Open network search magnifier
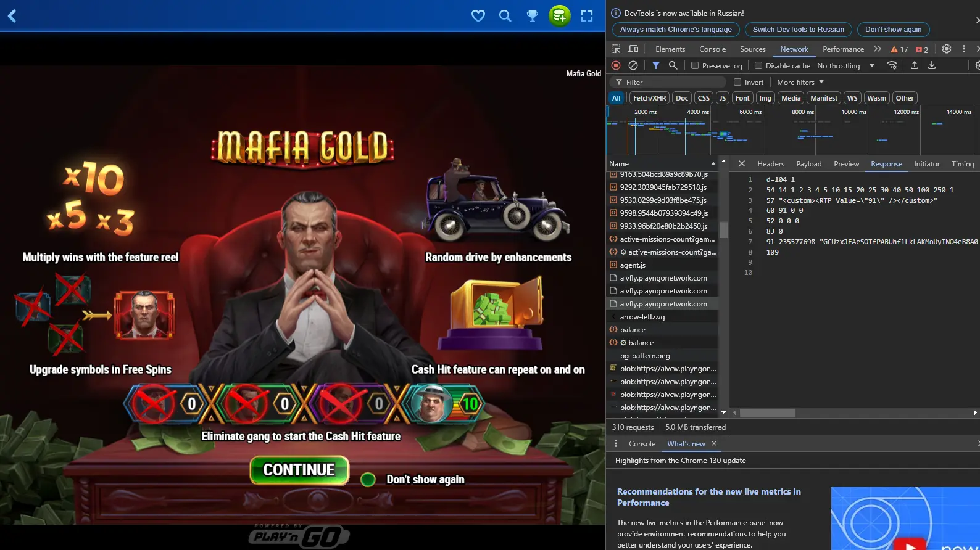 673,65
